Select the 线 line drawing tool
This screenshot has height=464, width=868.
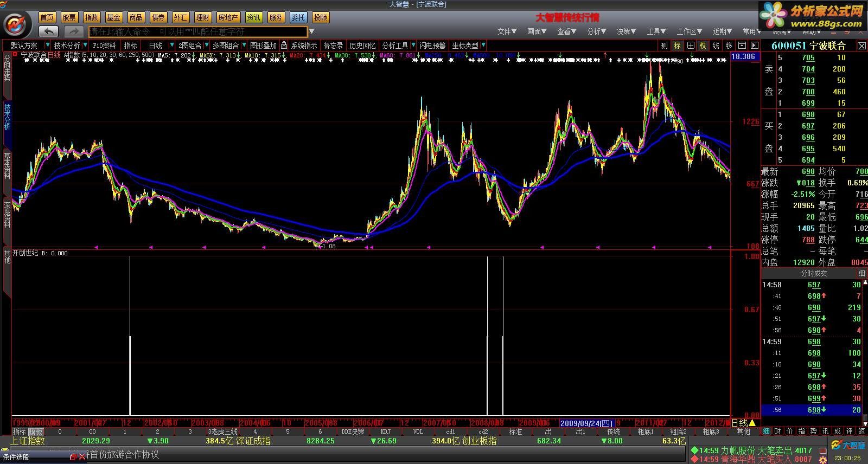pyautogui.click(x=716, y=46)
